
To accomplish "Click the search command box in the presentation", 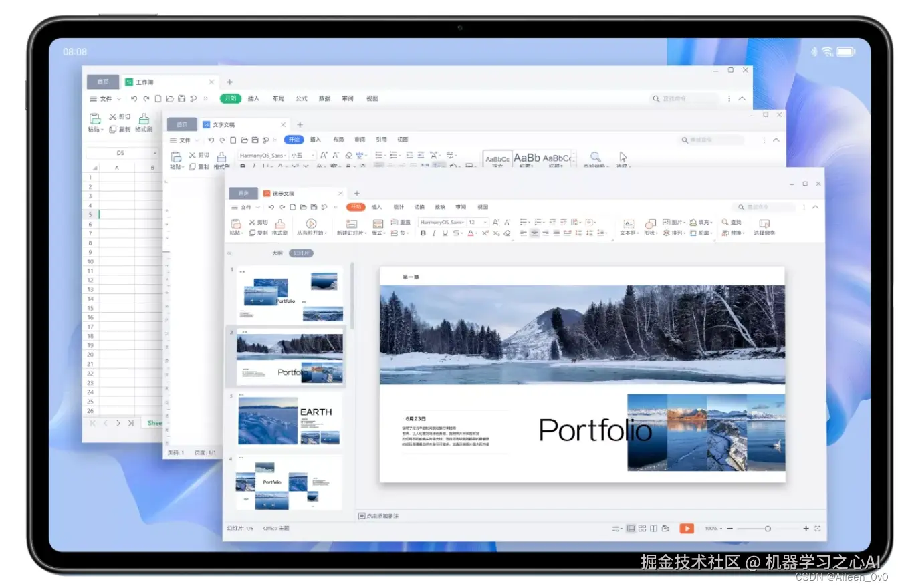I will 764,207.
